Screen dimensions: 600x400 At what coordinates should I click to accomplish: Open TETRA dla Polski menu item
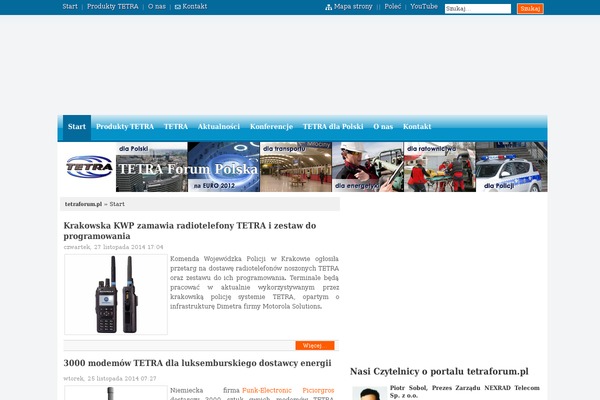coord(333,127)
